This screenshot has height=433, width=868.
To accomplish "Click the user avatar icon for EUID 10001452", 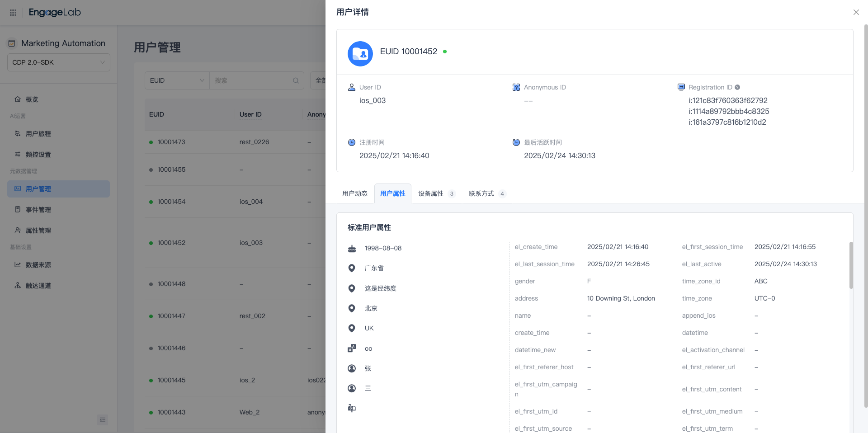I will [360, 54].
